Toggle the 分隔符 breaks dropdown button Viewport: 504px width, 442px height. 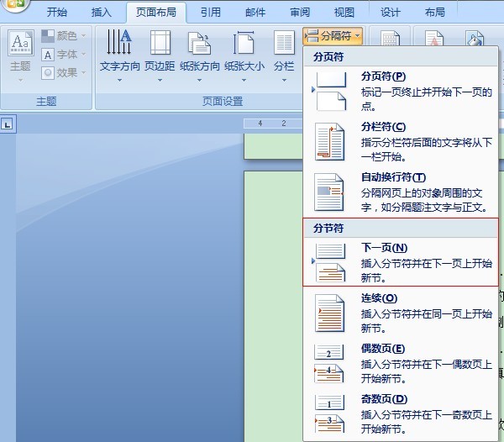[333, 35]
